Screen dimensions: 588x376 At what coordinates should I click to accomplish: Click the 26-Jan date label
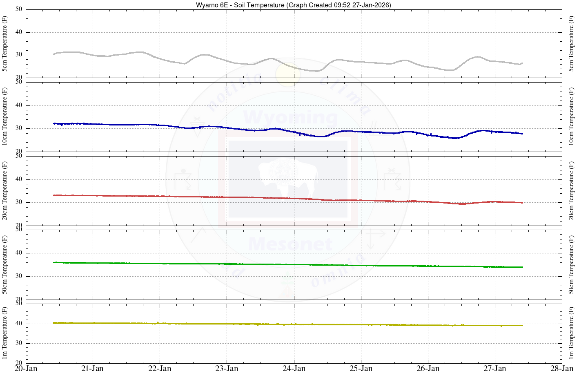coord(428,369)
